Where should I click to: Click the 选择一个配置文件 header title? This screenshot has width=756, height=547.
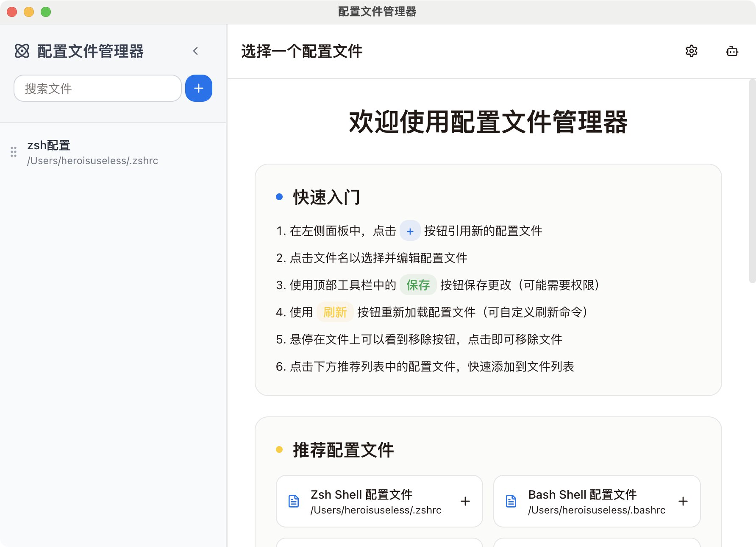point(302,51)
